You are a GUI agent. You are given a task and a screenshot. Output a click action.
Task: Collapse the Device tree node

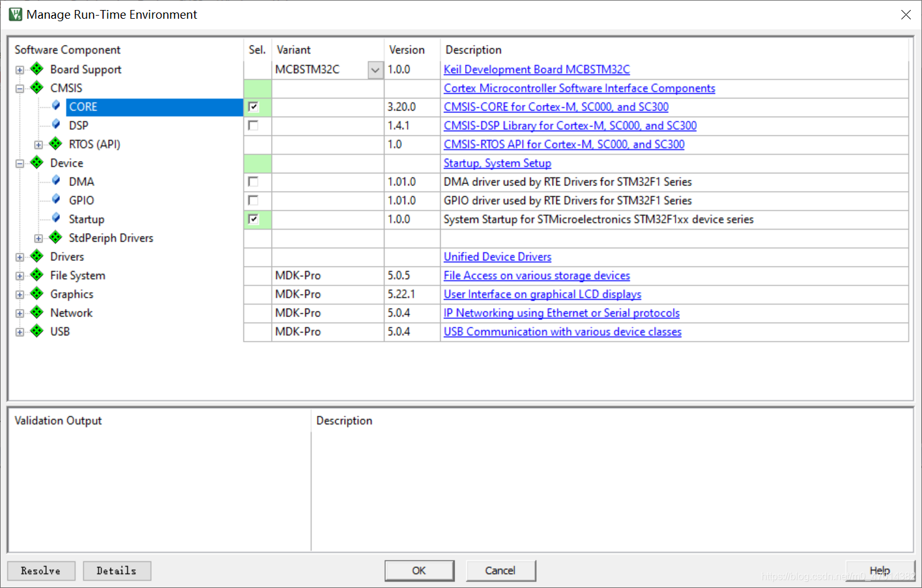tap(20, 164)
